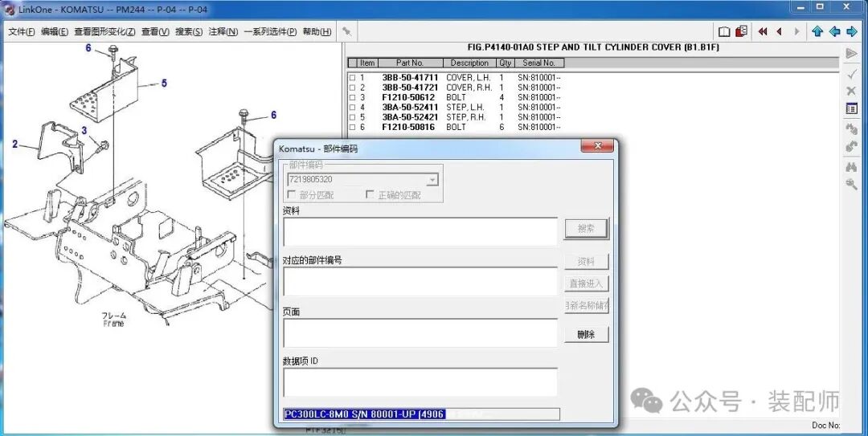Jump to first page with double-left arrows
The width and height of the screenshot is (868, 436).
pyautogui.click(x=763, y=31)
